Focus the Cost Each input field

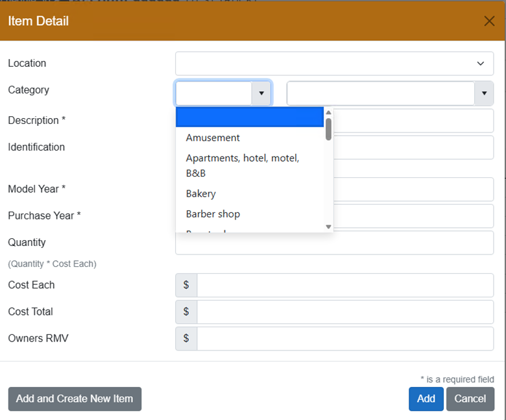pyautogui.click(x=344, y=285)
